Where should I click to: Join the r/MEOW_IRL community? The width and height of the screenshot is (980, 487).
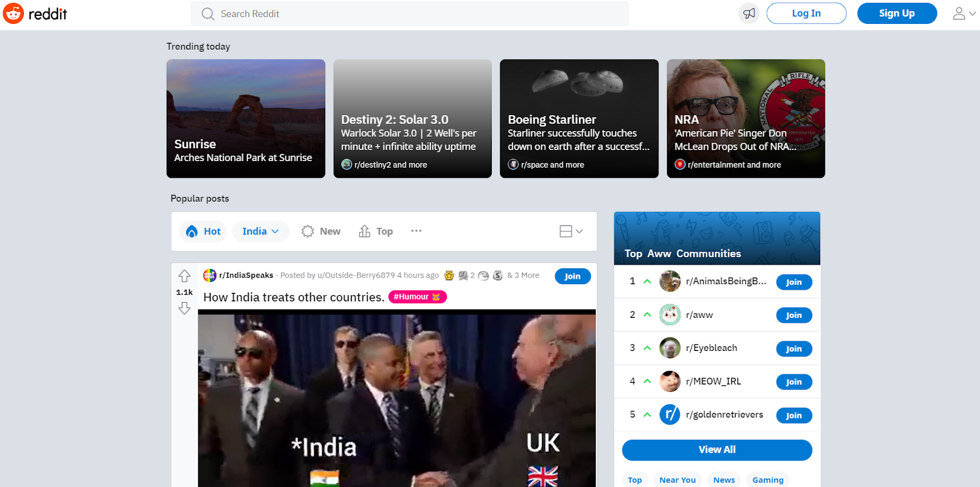[x=794, y=382]
